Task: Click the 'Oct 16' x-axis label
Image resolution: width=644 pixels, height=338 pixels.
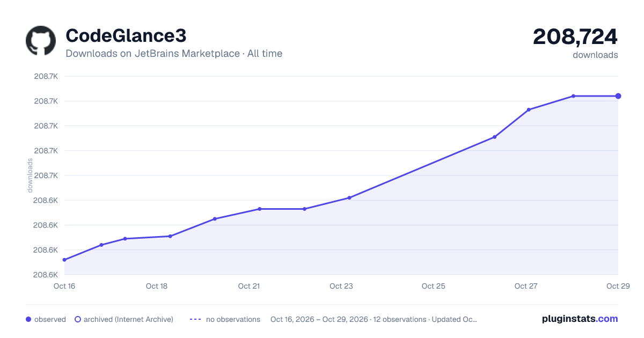Action: pyautogui.click(x=64, y=286)
